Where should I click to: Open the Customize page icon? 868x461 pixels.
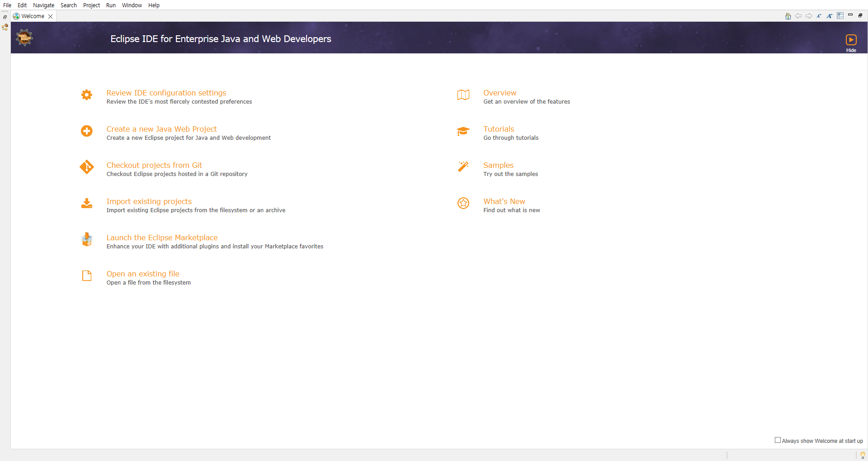click(840, 16)
